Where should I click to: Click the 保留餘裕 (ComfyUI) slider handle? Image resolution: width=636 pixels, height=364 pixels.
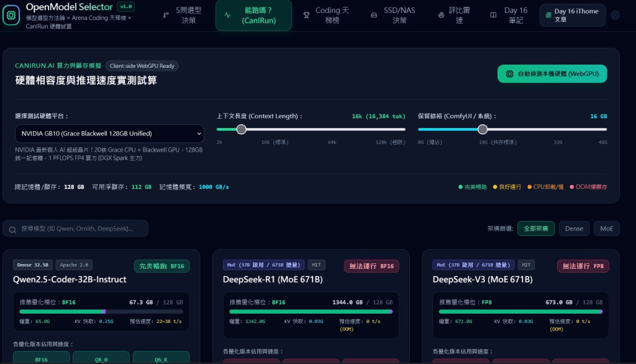pos(482,129)
